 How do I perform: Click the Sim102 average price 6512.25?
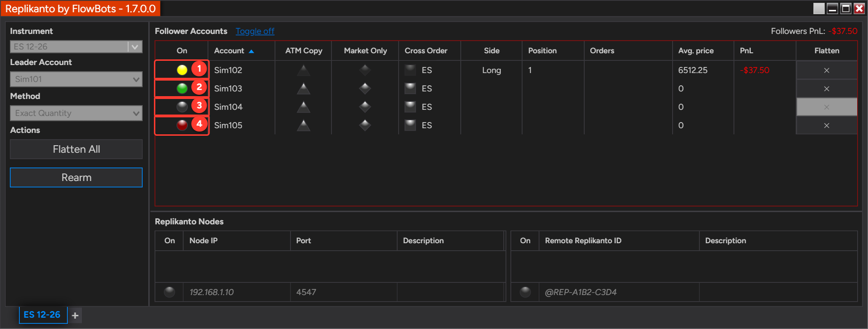pyautogui.click(x=692, y=70)
